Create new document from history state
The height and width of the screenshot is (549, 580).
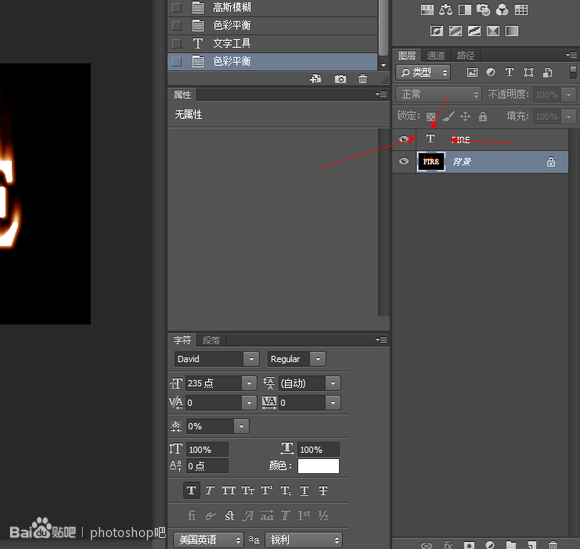pos(316,79)
